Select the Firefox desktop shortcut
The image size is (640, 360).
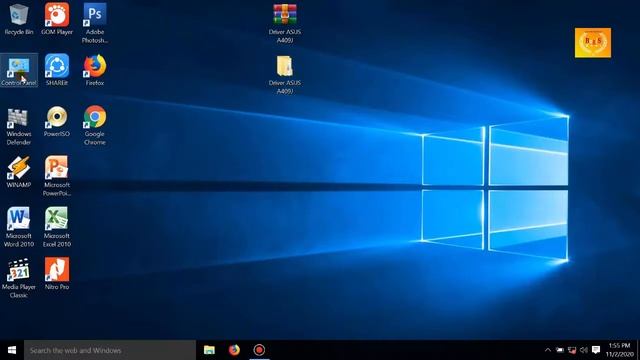tap(95, 70)
